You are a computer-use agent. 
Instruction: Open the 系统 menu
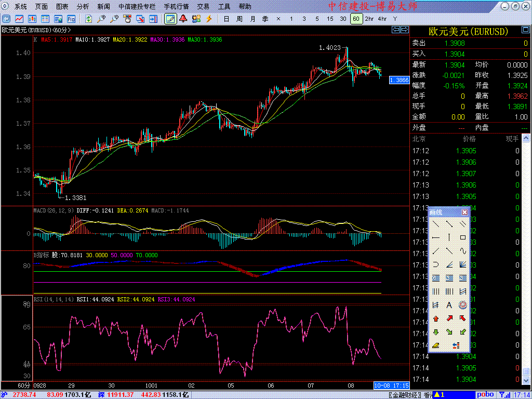pos(21,7)
